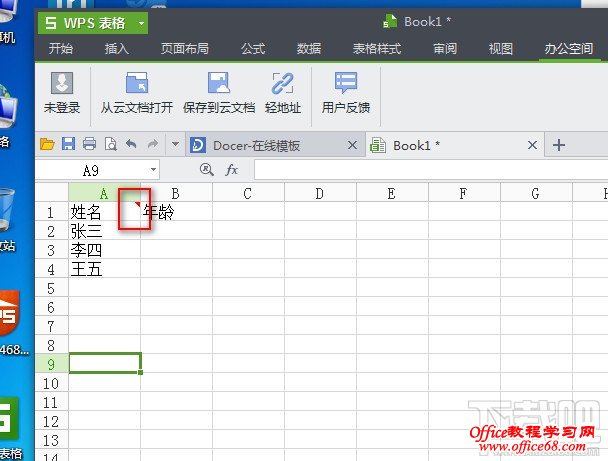This screenshot has width=608, height=461.
Task: Redo the last action
Action: (x=153, y=144)
